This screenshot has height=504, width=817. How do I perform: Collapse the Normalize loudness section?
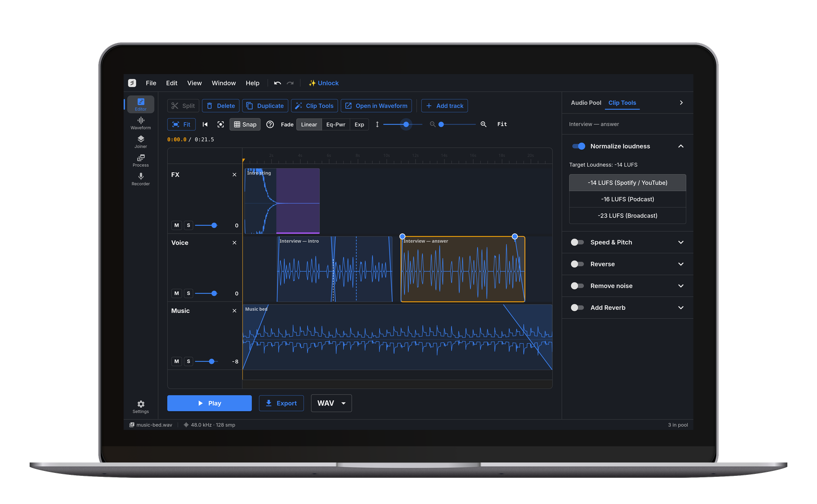click(681, 146)
